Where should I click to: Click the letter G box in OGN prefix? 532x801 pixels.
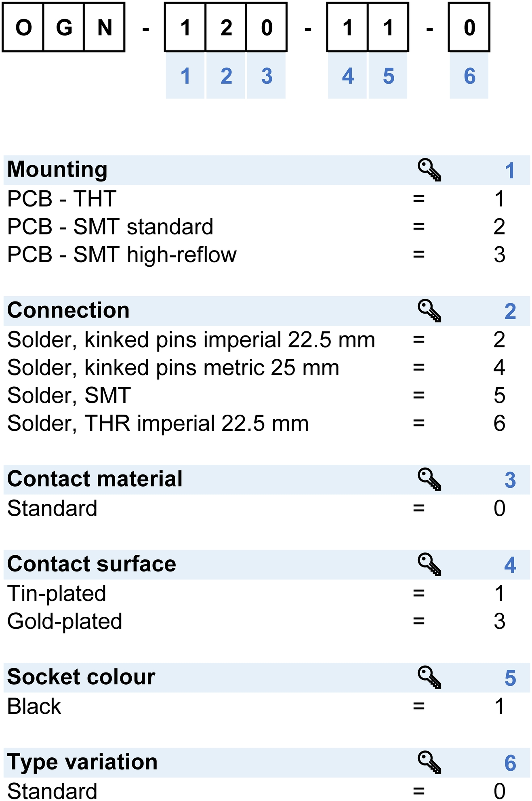(63, 27)
